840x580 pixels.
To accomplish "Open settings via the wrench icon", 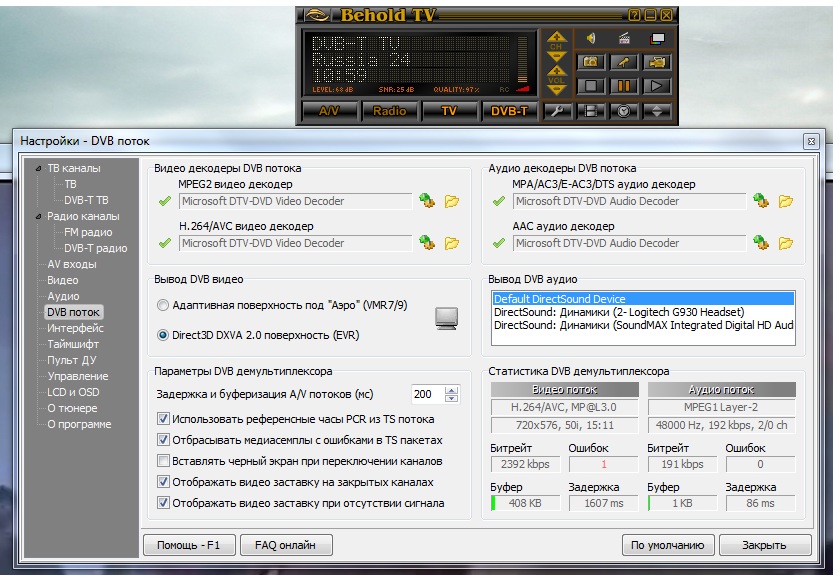I will pos(557,111).
